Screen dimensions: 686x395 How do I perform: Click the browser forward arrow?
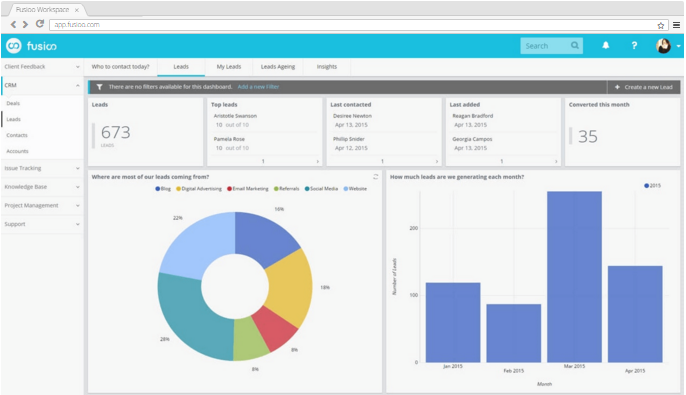pyautogui.click(x=25, y=24)
